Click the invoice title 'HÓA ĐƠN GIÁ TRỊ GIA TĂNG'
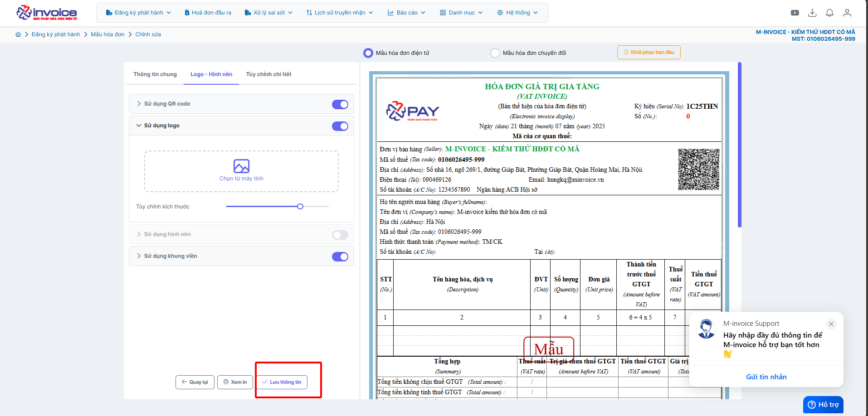 click(542, 87)
